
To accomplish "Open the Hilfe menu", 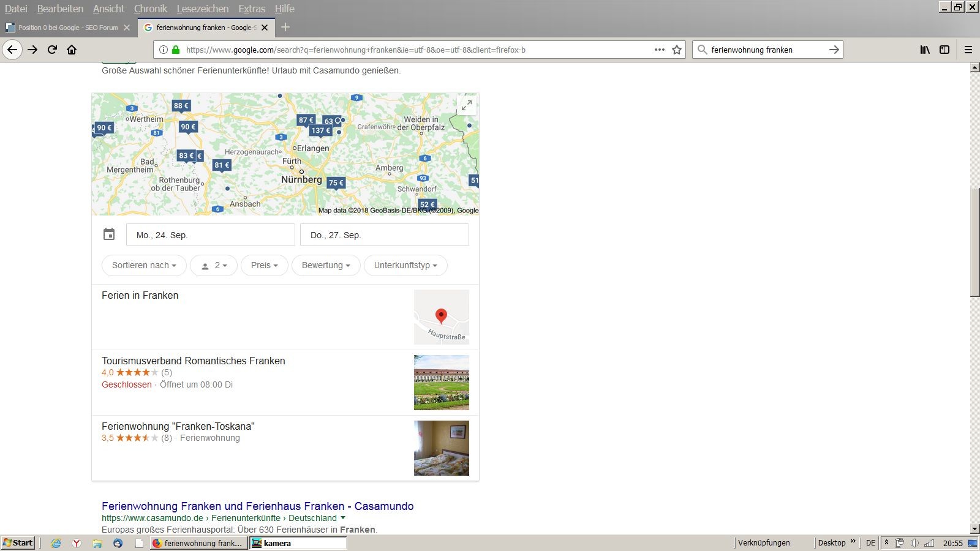I will tap(285, 9).
